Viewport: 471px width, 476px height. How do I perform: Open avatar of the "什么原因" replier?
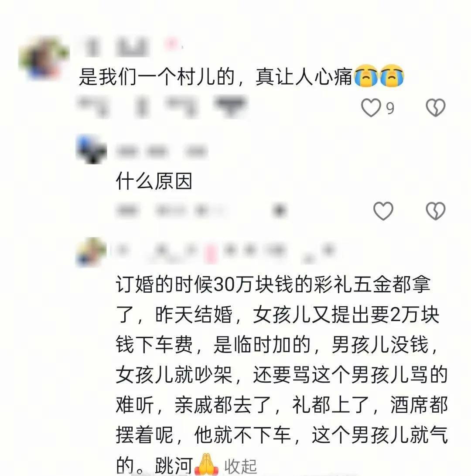(x=91, y=149)
